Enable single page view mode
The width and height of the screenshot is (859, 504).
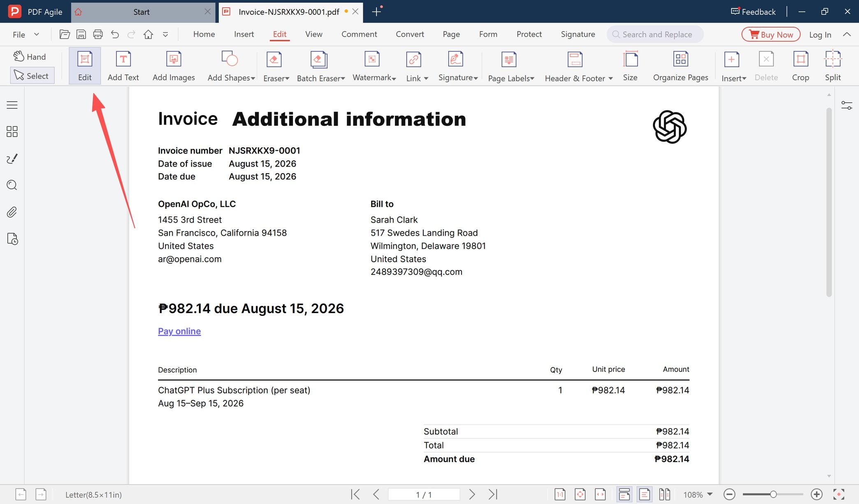point(644,494)
